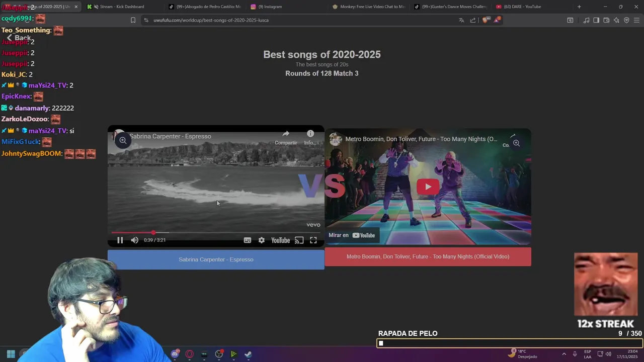The height and width of the screenshot is (362, 644).
Task: Switch to the Instagram tab
Action: pyautogui.click(x=270, y=7)
